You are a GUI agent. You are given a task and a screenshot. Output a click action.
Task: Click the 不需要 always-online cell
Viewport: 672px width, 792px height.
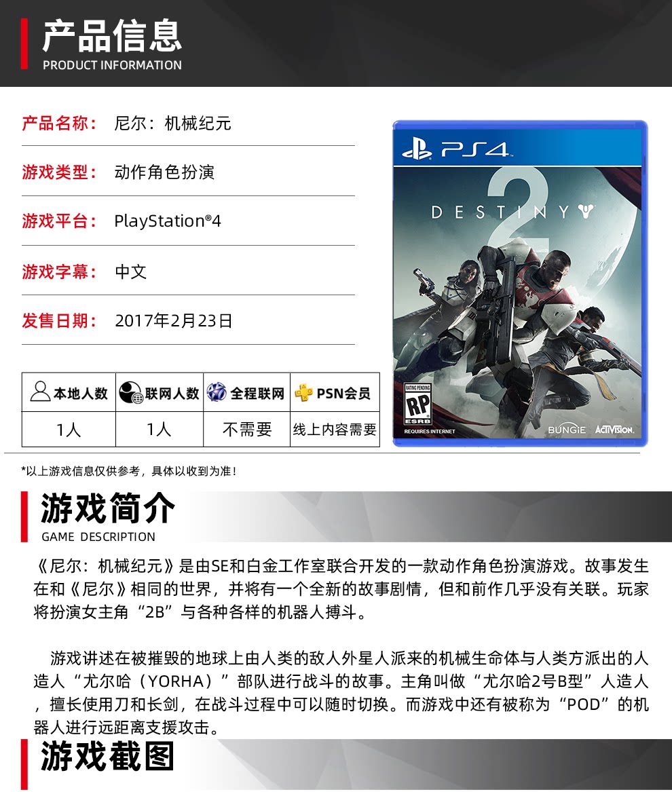(x=247, y=430)
